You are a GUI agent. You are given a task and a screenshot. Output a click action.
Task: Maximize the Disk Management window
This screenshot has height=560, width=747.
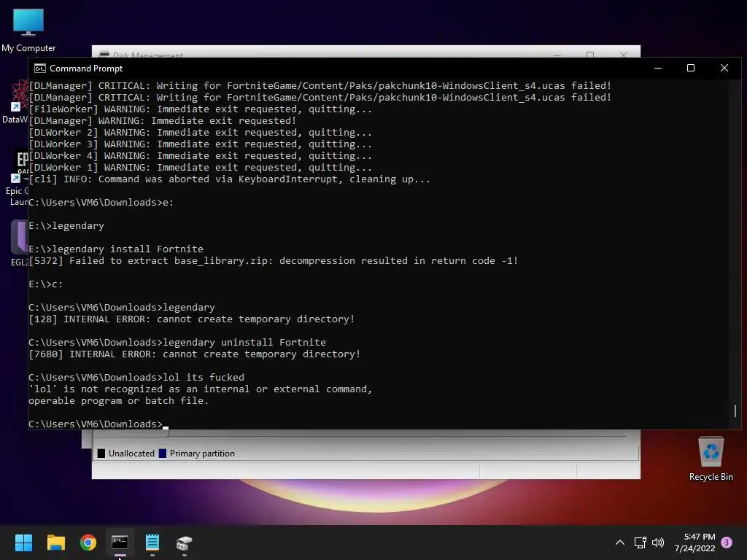590,54
